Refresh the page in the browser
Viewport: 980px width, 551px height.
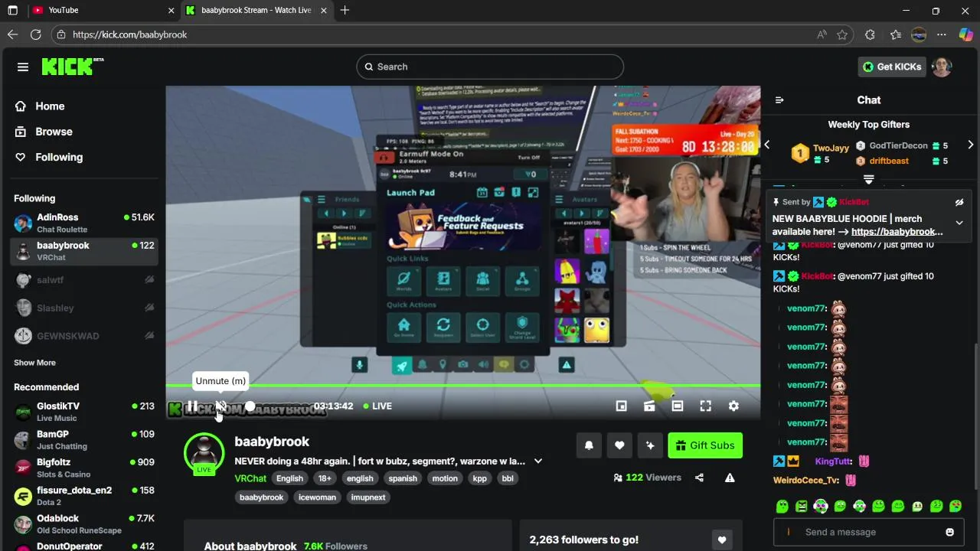point(35,34)
